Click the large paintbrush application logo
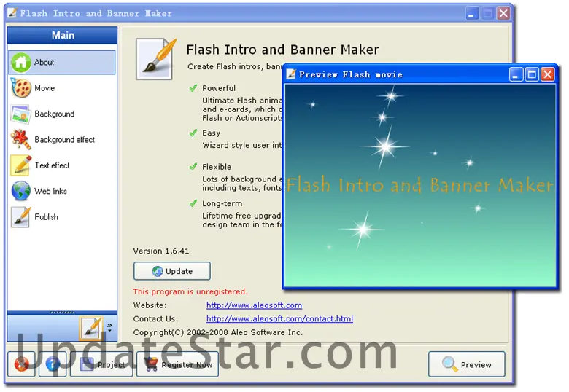This screenshot has height=392, width=569. coord(156,59)
